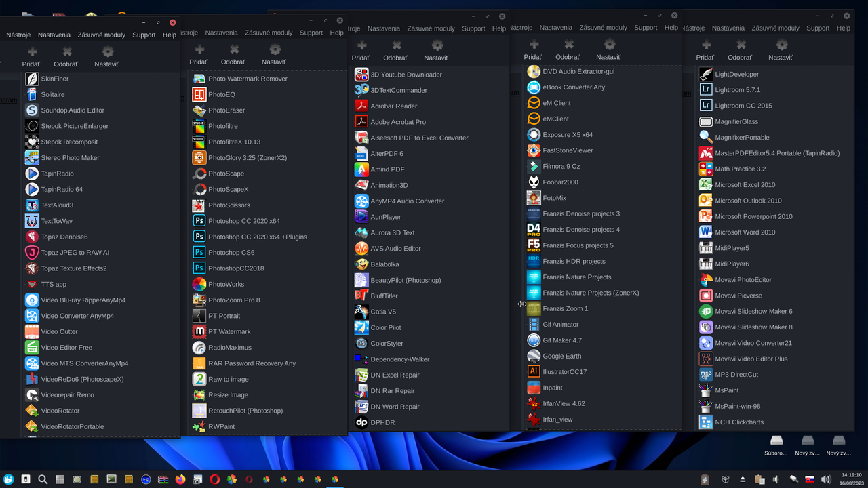This screenshot has width=868, height=488.
Task: Open Opera browser from the taskbar
Action: click(214, 479)
